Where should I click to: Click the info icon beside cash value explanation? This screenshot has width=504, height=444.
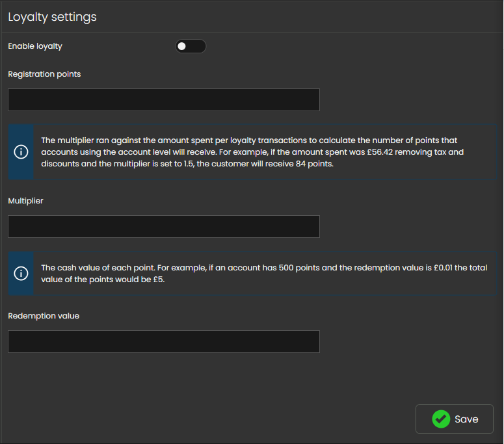[x=21, y=273]
